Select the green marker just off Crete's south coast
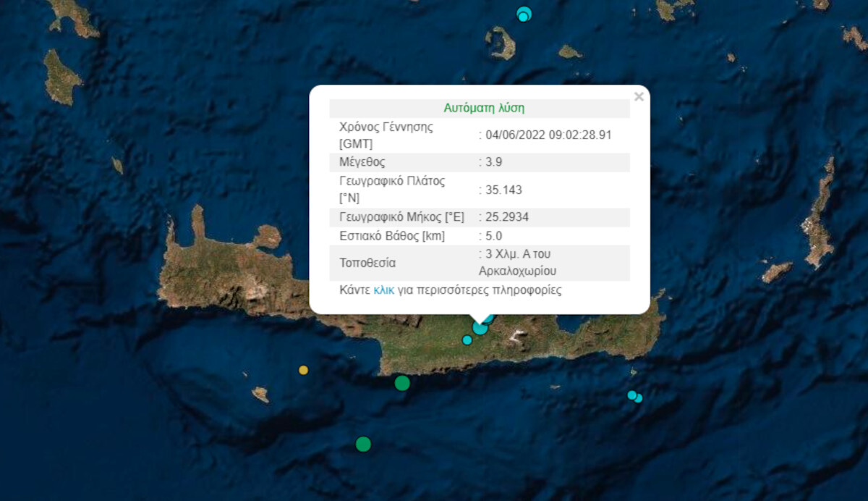Screen dimensions: 868x501 (x=402, y=383)
